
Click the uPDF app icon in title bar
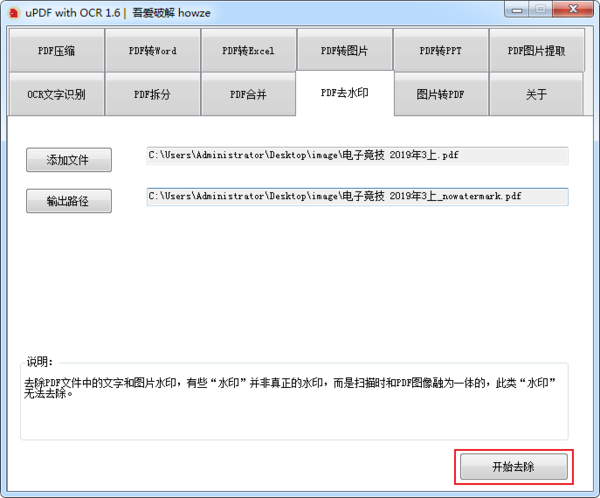tap(14, 13)
